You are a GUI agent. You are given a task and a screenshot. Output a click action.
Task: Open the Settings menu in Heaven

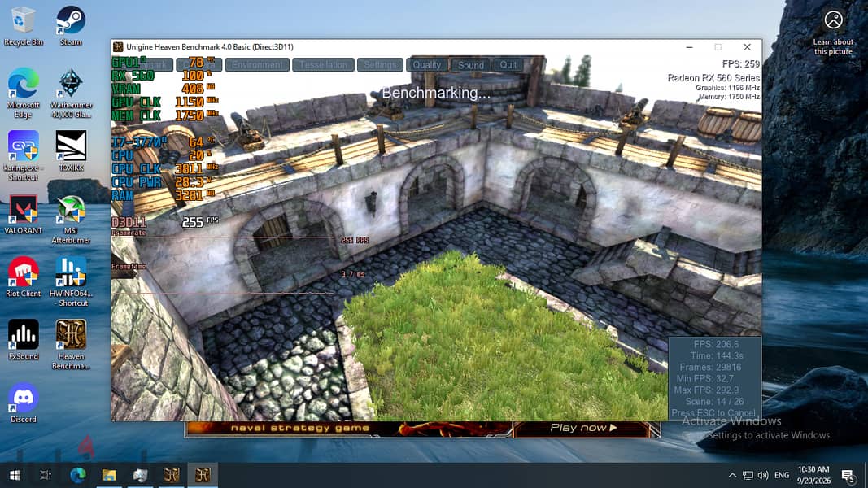coord(380,65)
